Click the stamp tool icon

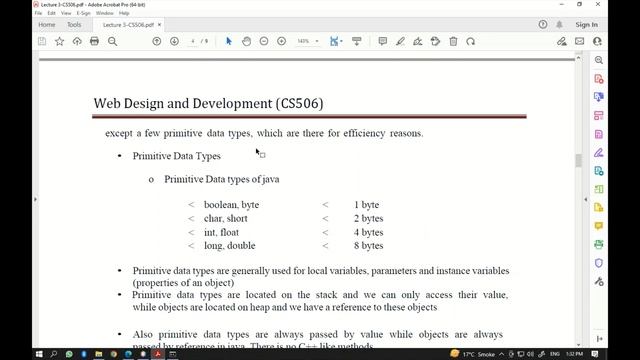click(436, 41)
